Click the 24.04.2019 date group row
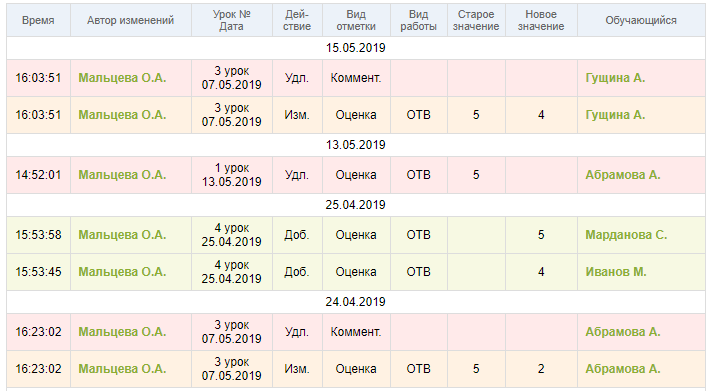Screen dimensions: 712x391 [x=356, y=302]
